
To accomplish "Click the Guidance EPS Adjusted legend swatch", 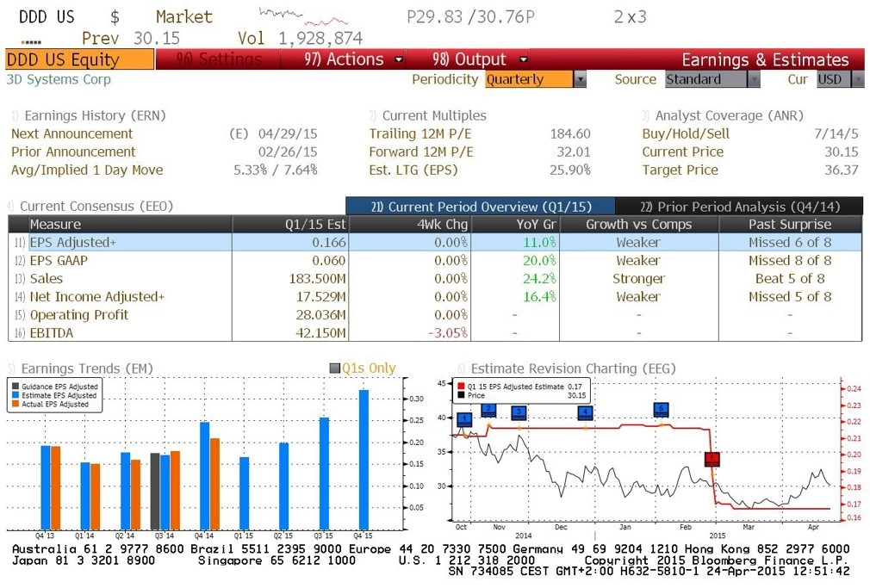I will pos(16,387).
